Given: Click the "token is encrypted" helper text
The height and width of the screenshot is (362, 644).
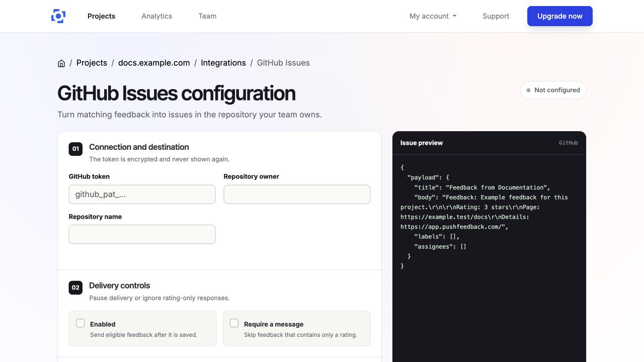Looking at the screenshot, I should (159, 159).
